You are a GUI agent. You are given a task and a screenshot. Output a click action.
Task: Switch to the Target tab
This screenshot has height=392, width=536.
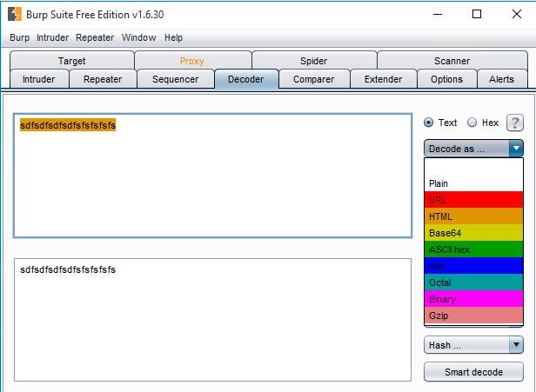(71, 61)
